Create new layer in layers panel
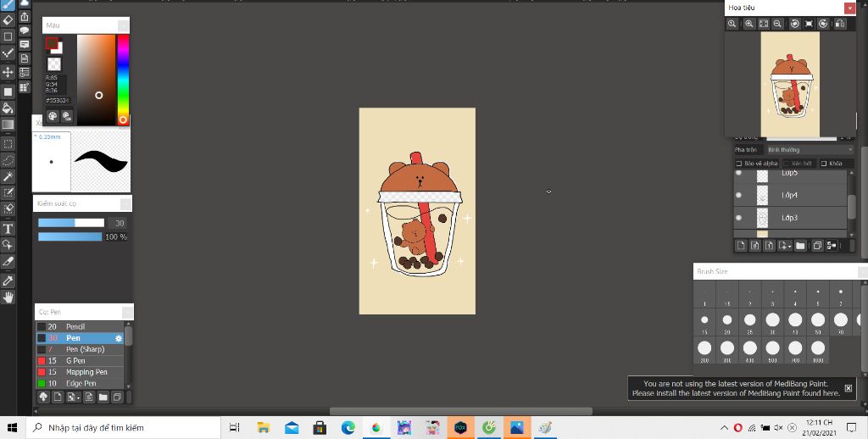 pos(741,246)
